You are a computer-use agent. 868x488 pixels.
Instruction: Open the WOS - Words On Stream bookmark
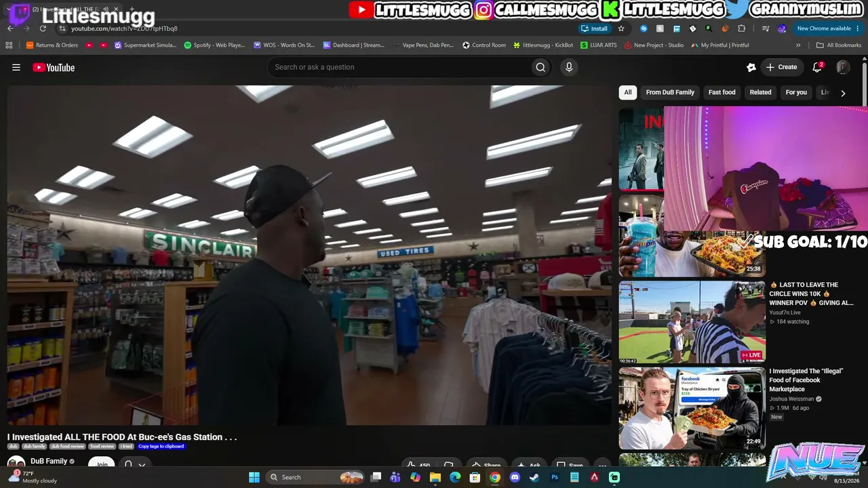pyautogui.click(x=284, y=45)
